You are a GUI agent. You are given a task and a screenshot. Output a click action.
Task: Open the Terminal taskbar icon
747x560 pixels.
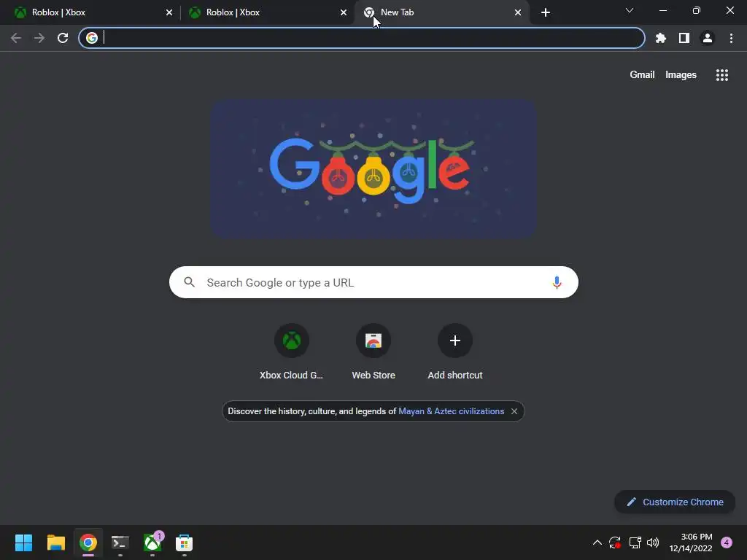[120, 542]
